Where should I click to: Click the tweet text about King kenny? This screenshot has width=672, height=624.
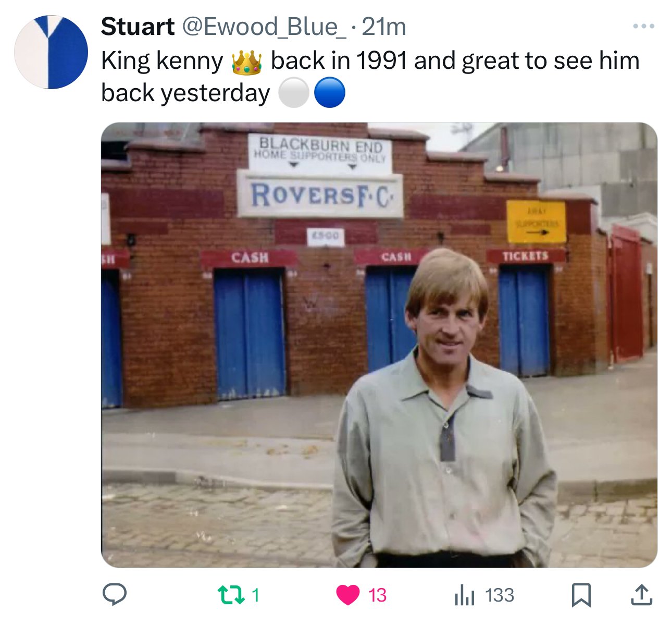click(x=370, y=77)
